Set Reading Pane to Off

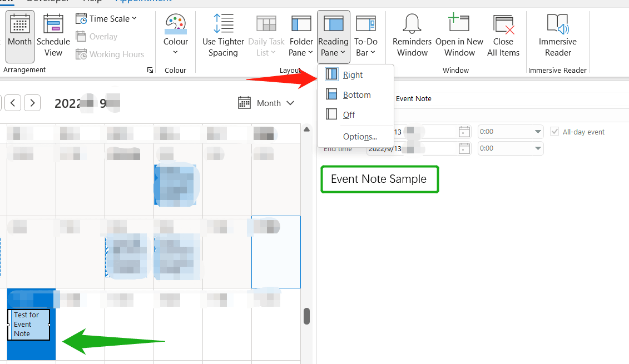[x=349, y=114]
